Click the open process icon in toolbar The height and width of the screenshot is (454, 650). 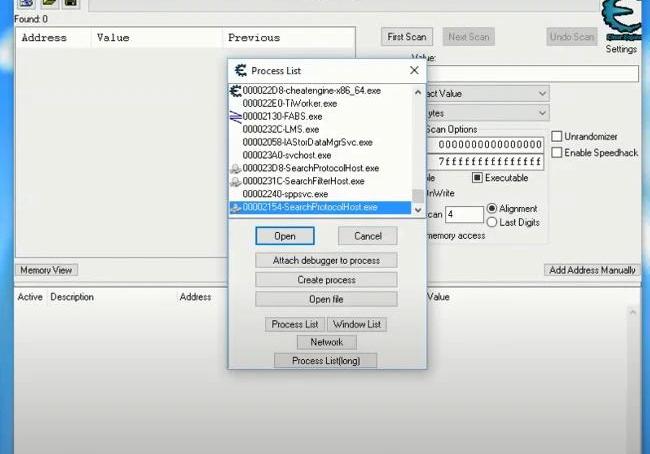(x=26, y=4)
